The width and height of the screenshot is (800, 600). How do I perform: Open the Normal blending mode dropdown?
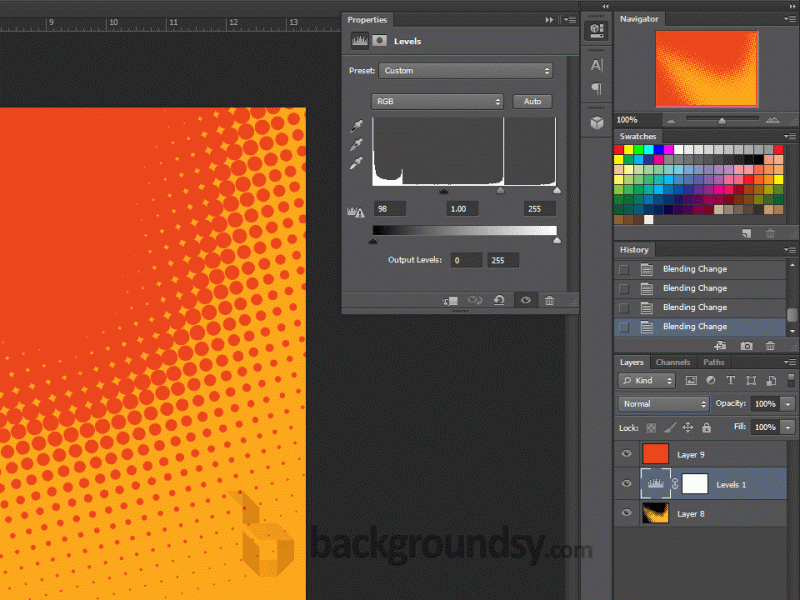point(662,403)
